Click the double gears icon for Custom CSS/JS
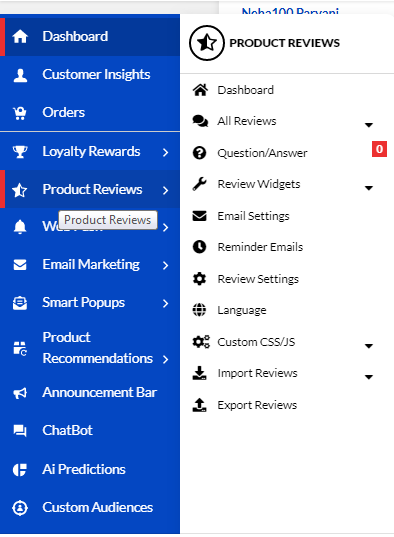 pyautogui.click(x=201, y=342)
